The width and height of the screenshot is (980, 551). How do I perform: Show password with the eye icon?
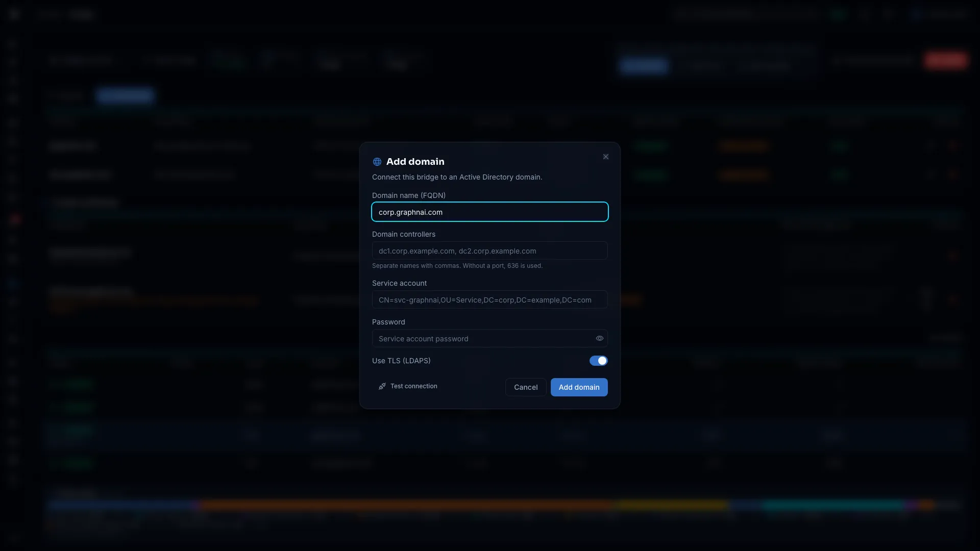(x=600, y=338)
